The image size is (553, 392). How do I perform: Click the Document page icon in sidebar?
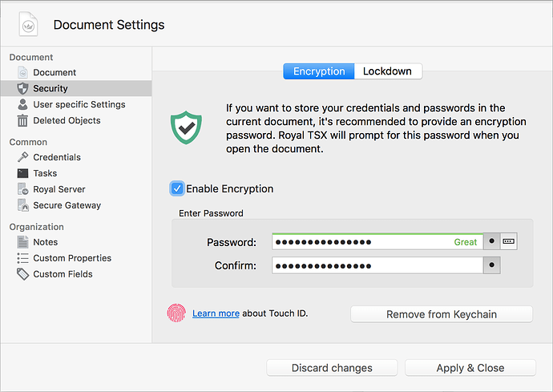tap(22, 72)
